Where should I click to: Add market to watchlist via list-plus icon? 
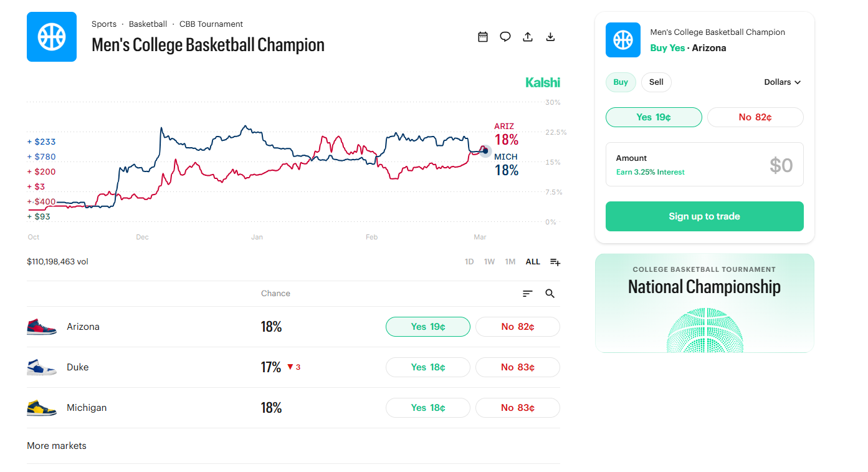click(554, 262)
